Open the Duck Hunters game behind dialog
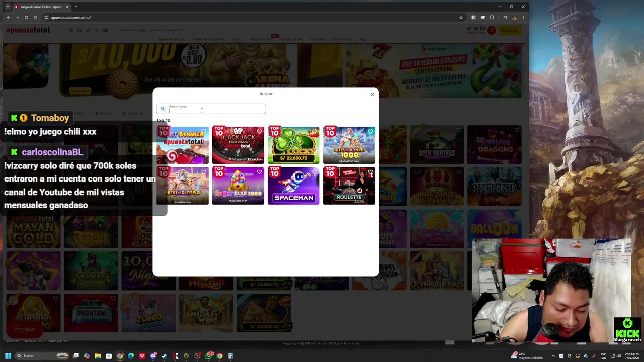 [x=437, y=145]
